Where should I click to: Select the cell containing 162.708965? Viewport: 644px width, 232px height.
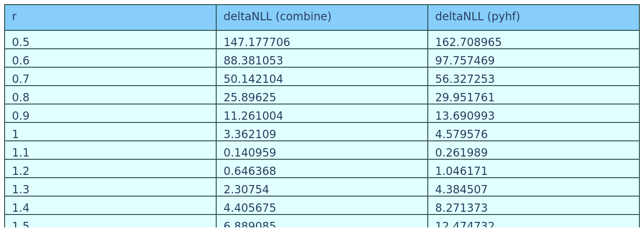(534, 40)
